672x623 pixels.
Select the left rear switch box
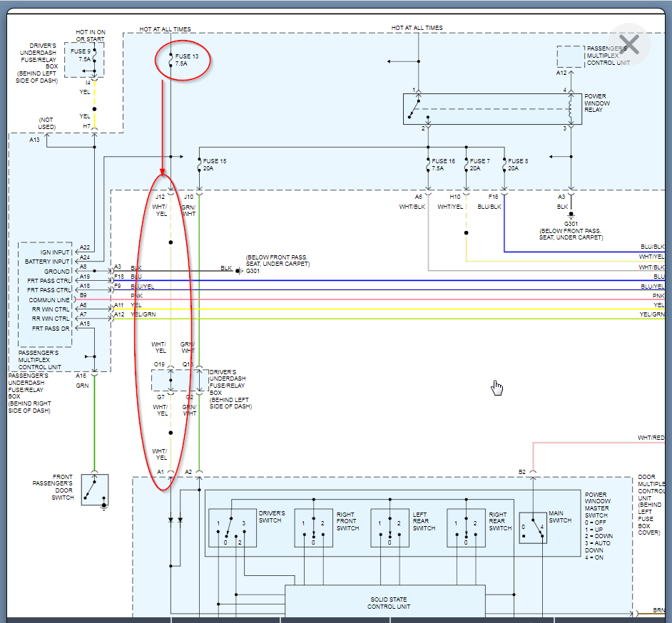[390, 527]
